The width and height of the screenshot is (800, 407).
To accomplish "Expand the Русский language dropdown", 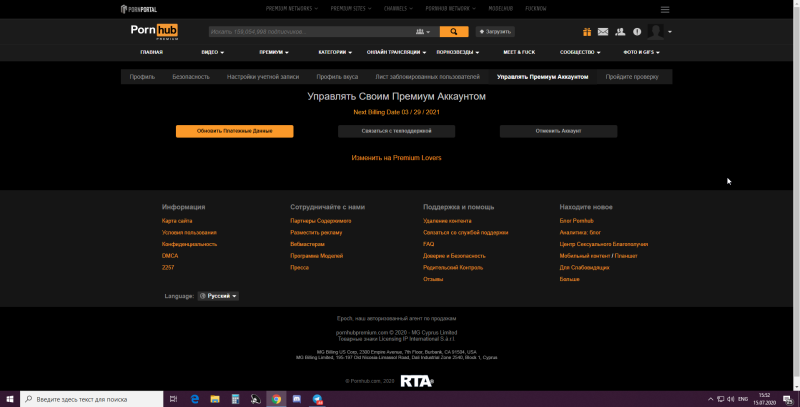I will pyautogui.click(x=218, y=296).
